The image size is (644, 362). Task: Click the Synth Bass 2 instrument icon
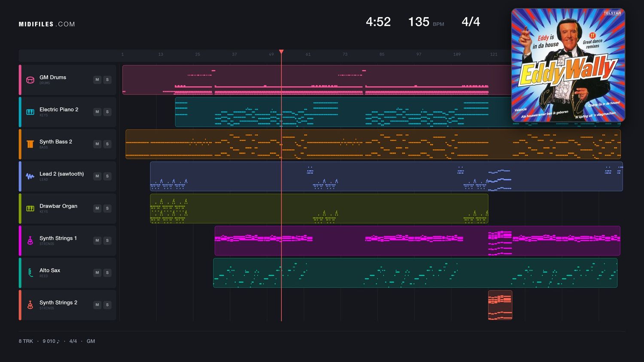[x=30, y=144]
